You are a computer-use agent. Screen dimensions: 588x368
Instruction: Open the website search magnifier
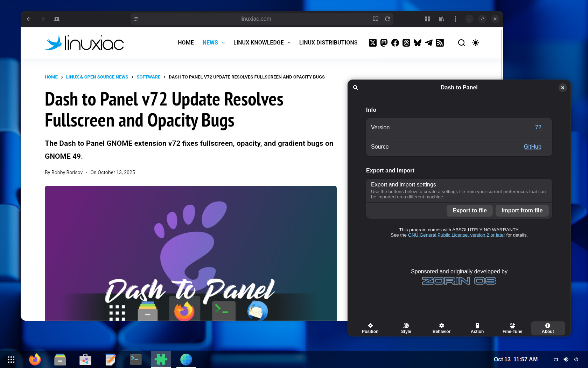pos(462,43)
